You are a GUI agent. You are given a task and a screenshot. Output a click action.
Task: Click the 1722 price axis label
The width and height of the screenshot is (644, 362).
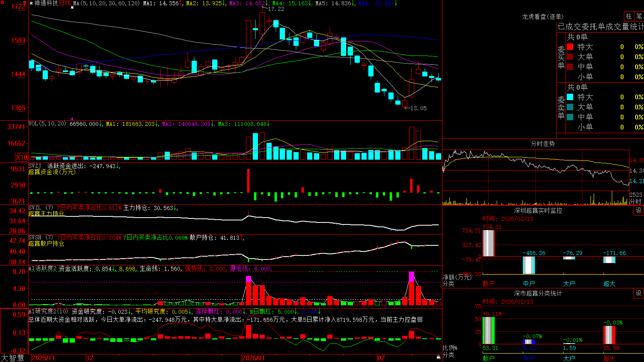(19, 6)
